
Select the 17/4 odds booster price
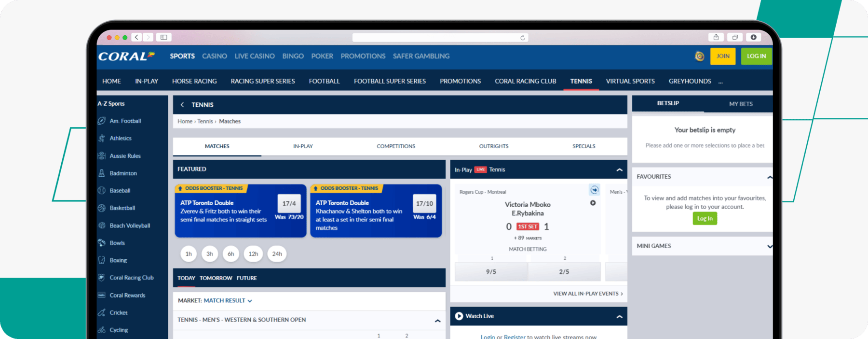click(x=289, y=204)
